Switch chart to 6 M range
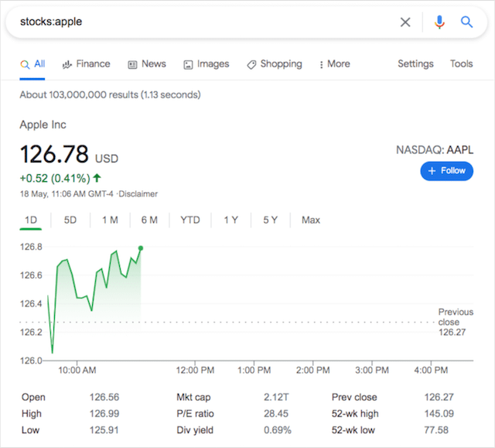495x448 pixels. point(149,220)
